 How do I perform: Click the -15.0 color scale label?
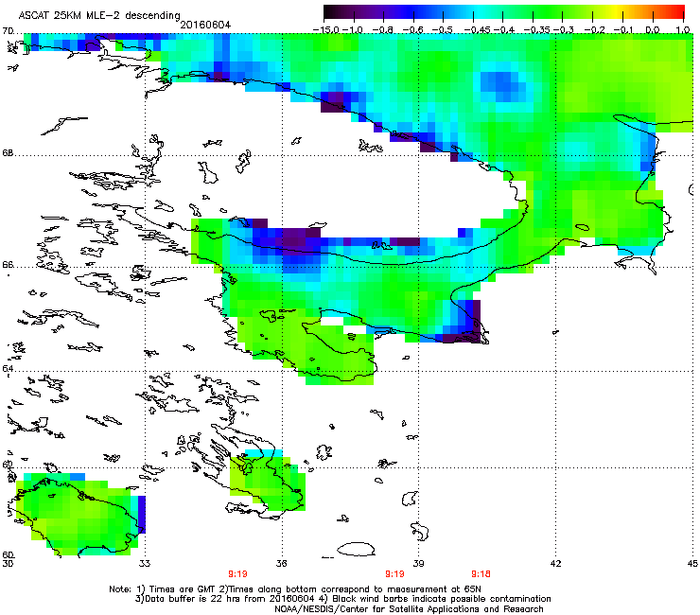click(325, 30)
